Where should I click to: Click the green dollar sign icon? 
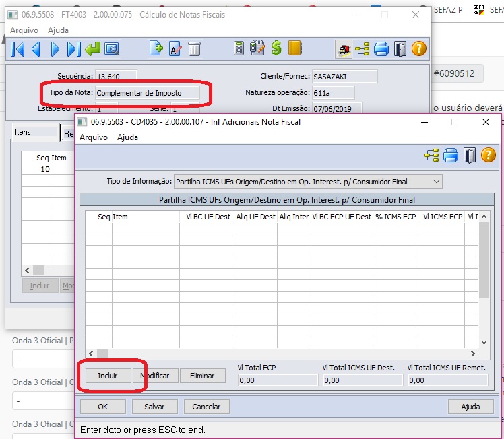(276, 48)
